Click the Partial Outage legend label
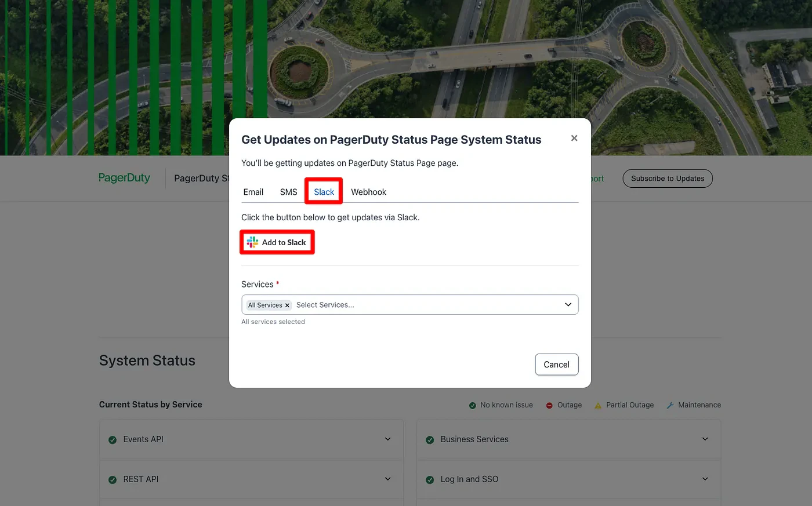Image resolution: width=812 pixels, height=506 pixels. click(x=630, y=405)
